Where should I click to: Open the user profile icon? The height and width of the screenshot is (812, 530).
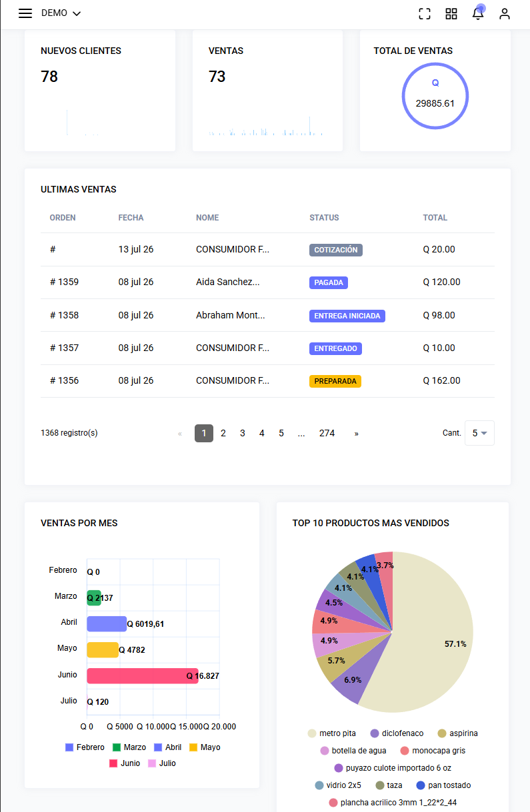point(505,14)
